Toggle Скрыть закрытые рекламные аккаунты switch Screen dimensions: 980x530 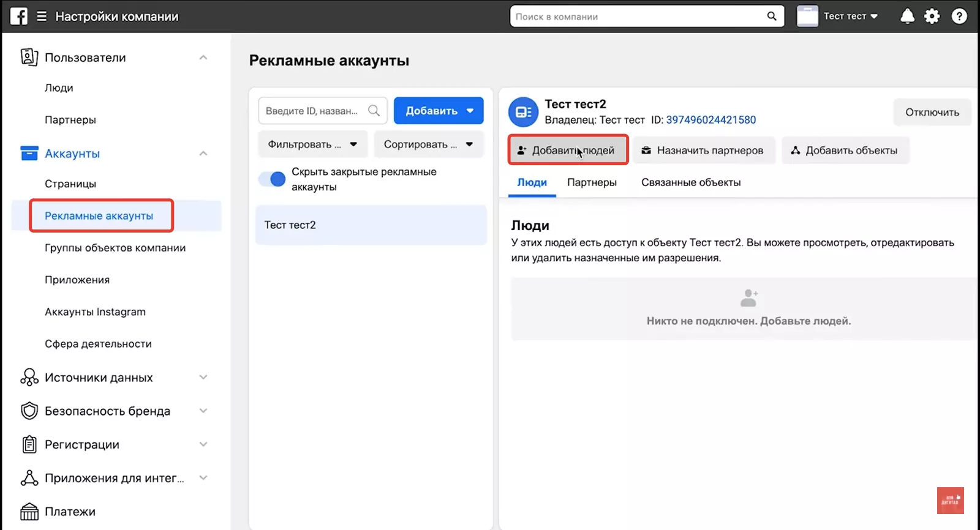(x=273, y=179)
